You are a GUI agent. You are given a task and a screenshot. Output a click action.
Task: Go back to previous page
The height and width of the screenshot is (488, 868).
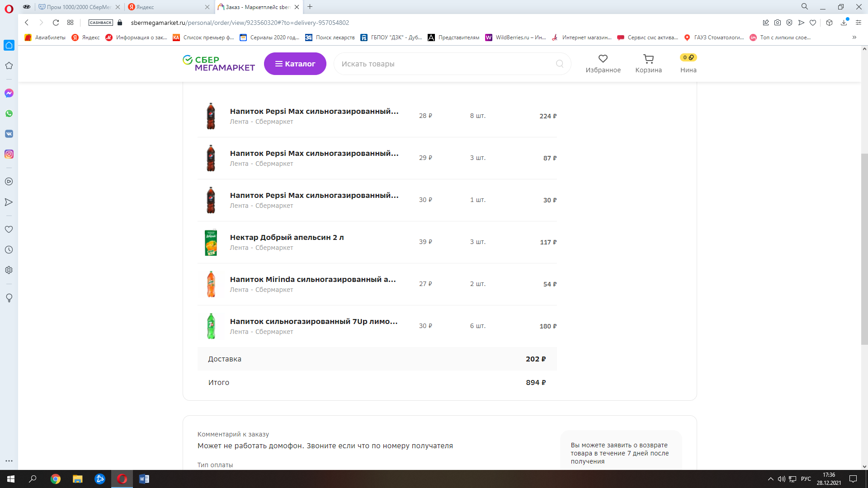point(27,23)
